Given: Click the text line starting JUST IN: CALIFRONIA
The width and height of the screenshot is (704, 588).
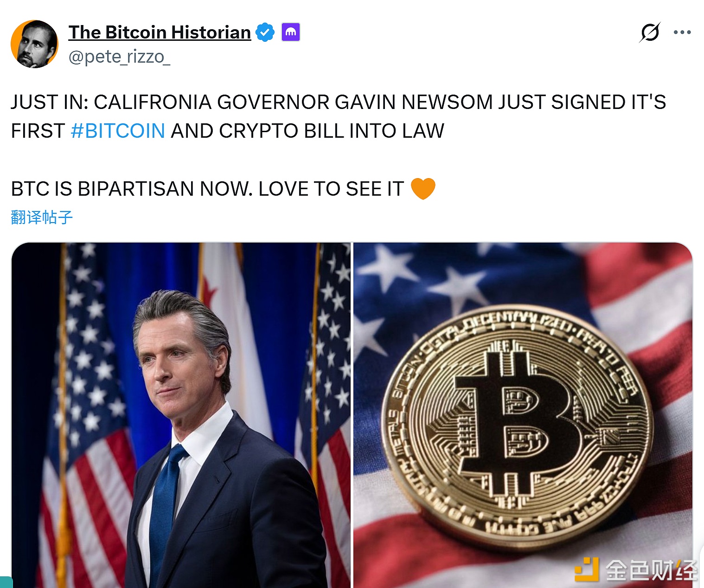Looking at the screenshot, I should (339, 102).
